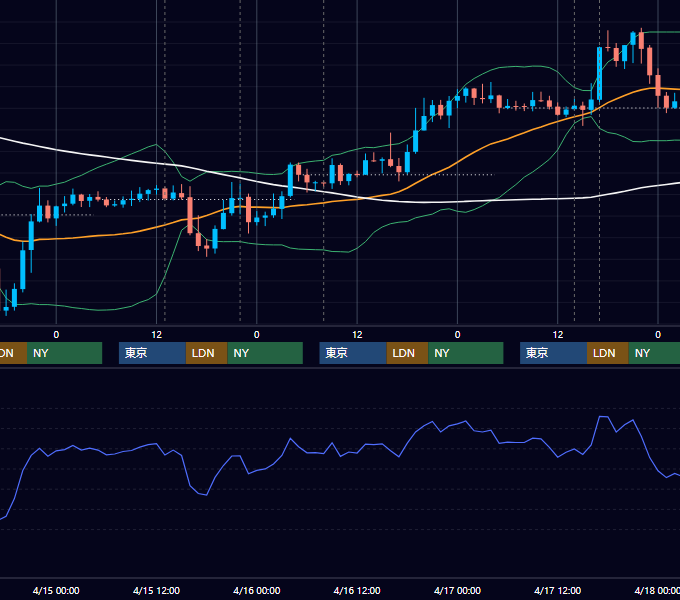Click the 4/16 00:00 date label
Screen dimensions: 680x600
click(256, 590)
